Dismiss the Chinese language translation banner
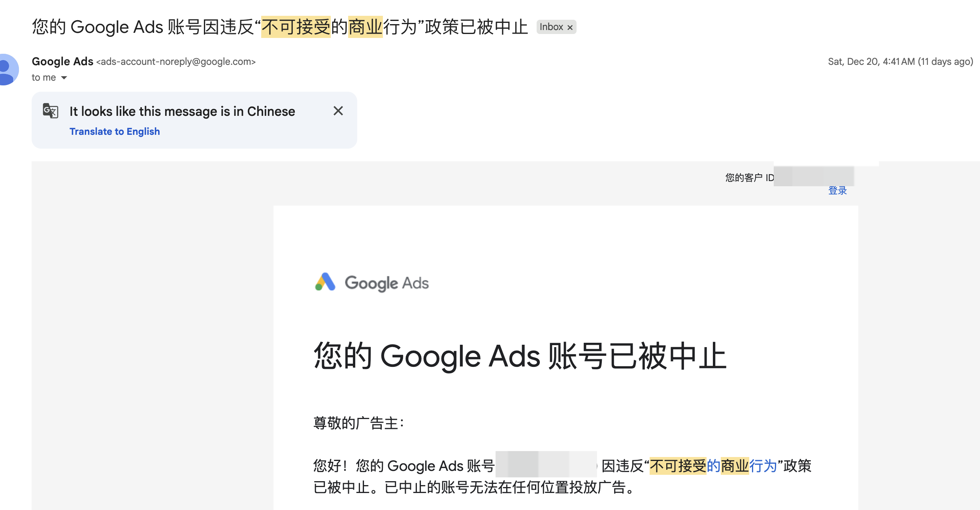Viewport: 980px width, 510px height. click(338, 111)
